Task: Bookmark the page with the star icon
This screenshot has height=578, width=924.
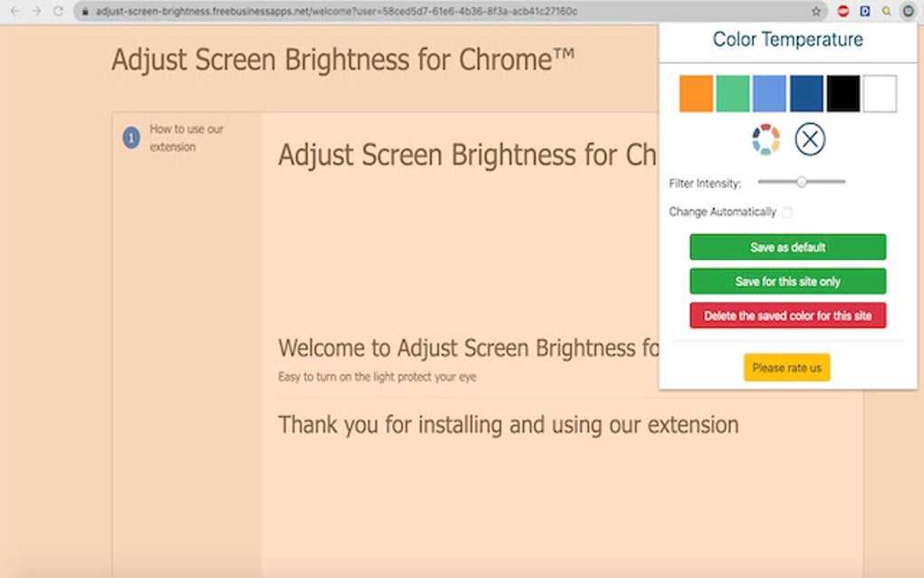Action: pos(816,11)
